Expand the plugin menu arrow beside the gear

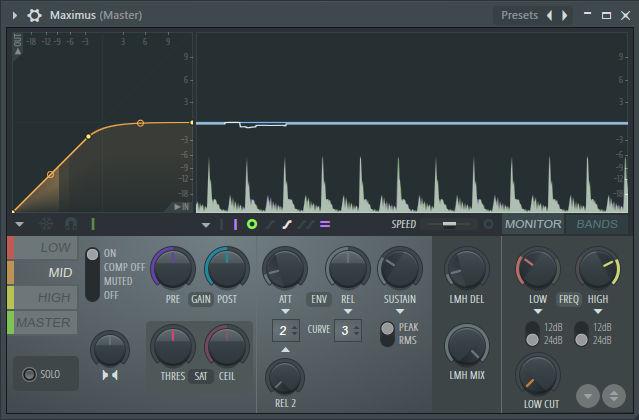tap(15, 15)
